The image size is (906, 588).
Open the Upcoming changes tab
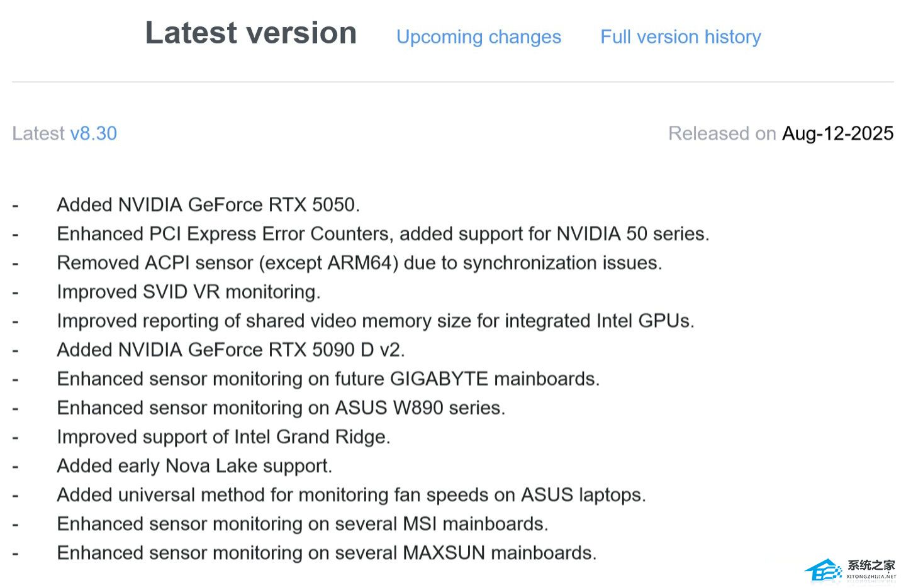pos(478,37)
